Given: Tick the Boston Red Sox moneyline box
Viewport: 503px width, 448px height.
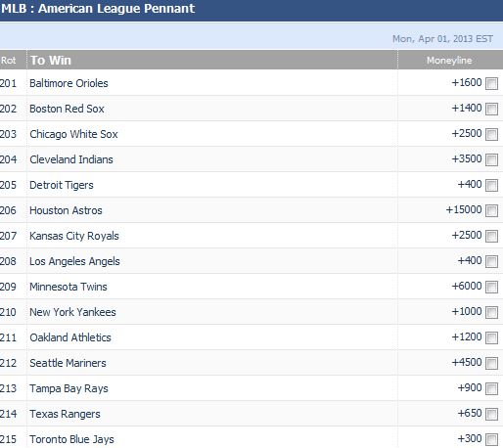Looking at the screenshot, I should pyautogui.click(x=491, y=109).
